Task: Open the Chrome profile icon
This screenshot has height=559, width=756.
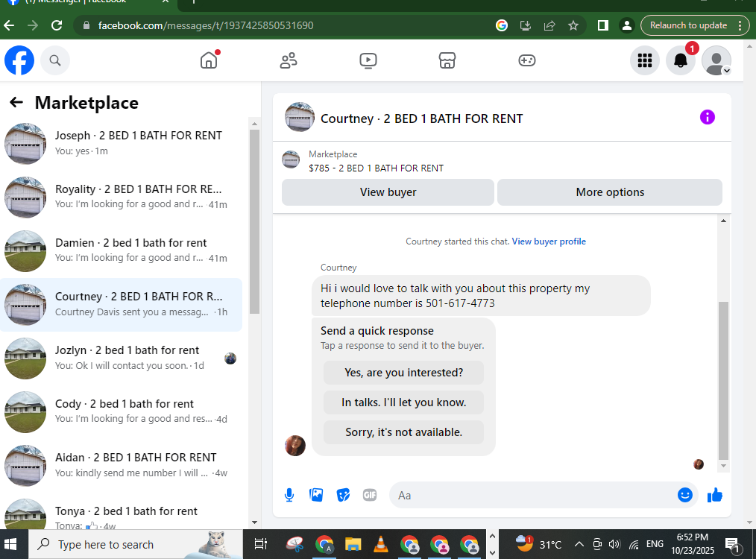Action: click(x=627, y=25)
